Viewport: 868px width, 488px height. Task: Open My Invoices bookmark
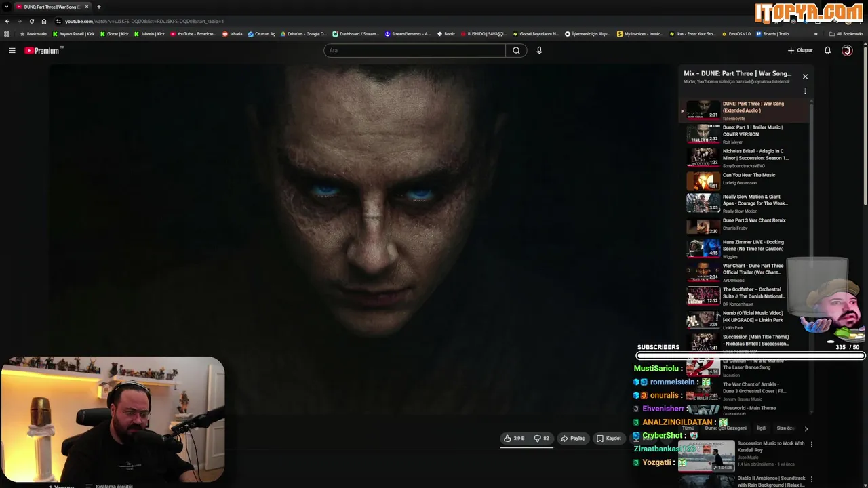(639, 33)
